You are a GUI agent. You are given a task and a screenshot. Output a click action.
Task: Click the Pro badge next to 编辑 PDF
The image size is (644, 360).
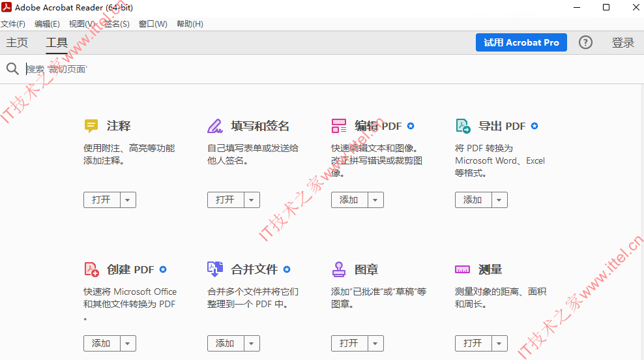tap(411, 126)
